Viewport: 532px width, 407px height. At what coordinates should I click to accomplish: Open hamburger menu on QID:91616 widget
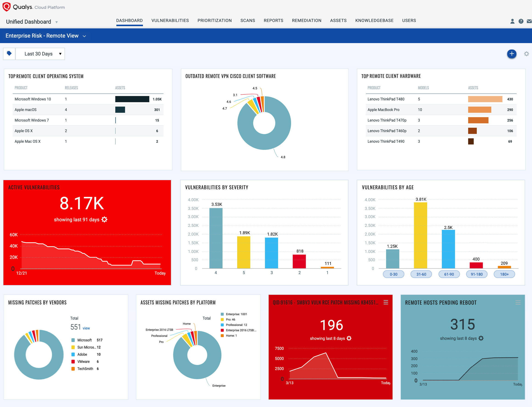[386, 302]
